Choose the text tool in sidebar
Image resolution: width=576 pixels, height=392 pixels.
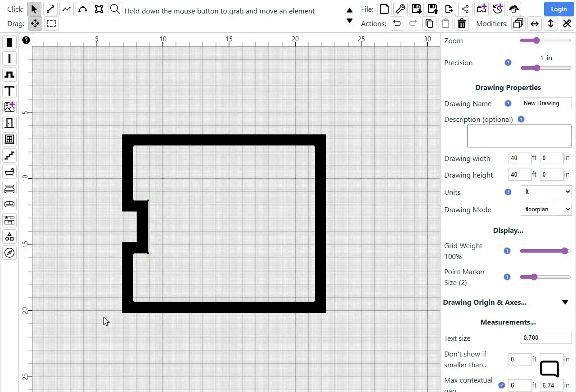(x=9, y=91)
